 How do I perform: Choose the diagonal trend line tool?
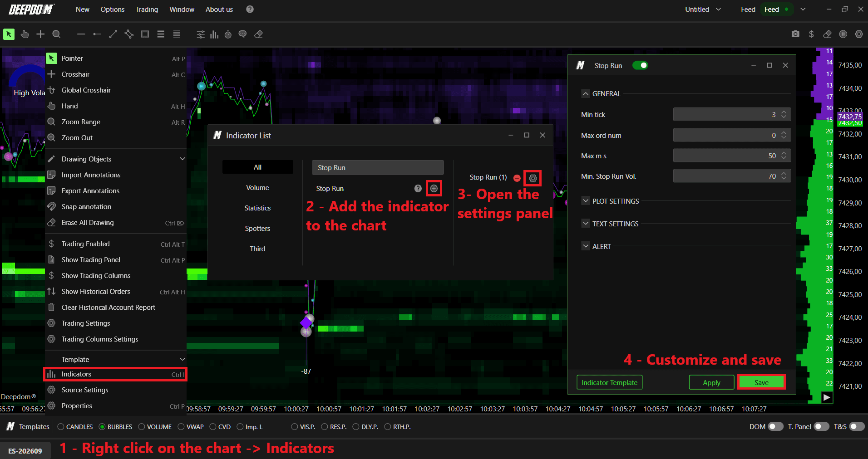(x=113, y=34)
